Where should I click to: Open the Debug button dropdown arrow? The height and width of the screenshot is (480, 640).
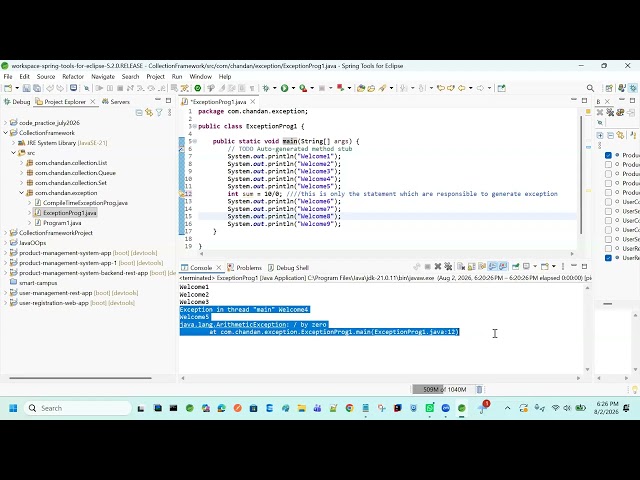[x=275, y=88]
